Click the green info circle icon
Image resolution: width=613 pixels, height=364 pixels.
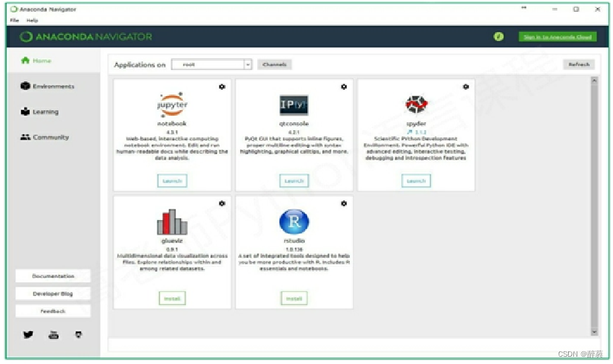pyautogui.click(x=499, y=37)
